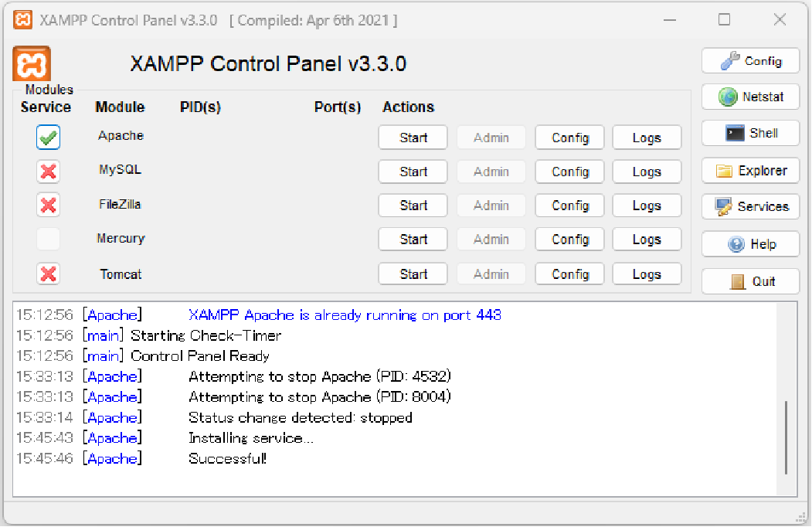The height and width of the screenshot is (527, 812).
Task: Start the MySQL module
Action: [413, 172]
